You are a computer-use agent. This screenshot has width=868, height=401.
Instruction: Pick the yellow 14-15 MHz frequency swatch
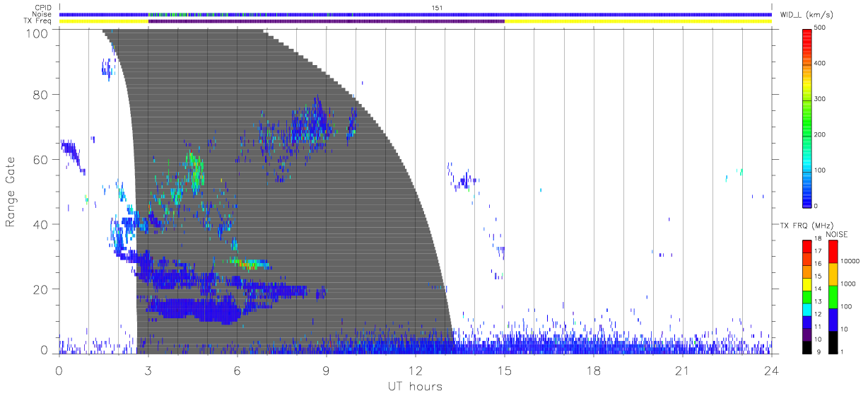click(x=807, y=284)
